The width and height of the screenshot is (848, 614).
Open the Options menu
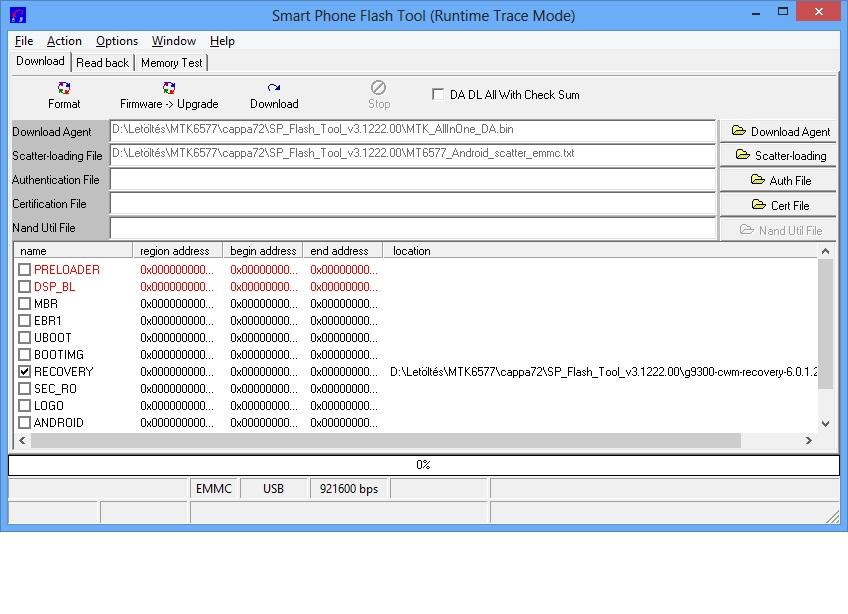point(117,41)
